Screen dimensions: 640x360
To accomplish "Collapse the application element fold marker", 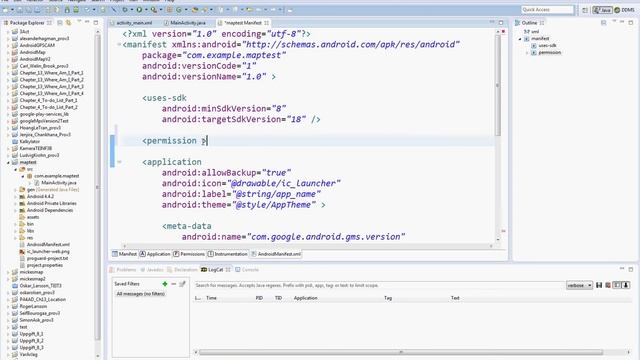I will (119, 162).
